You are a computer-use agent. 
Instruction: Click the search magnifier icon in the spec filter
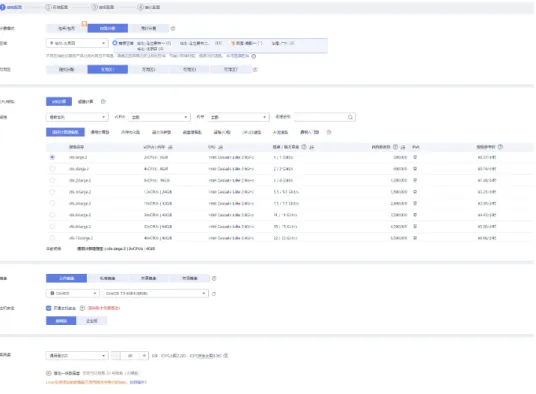(350, 117)
